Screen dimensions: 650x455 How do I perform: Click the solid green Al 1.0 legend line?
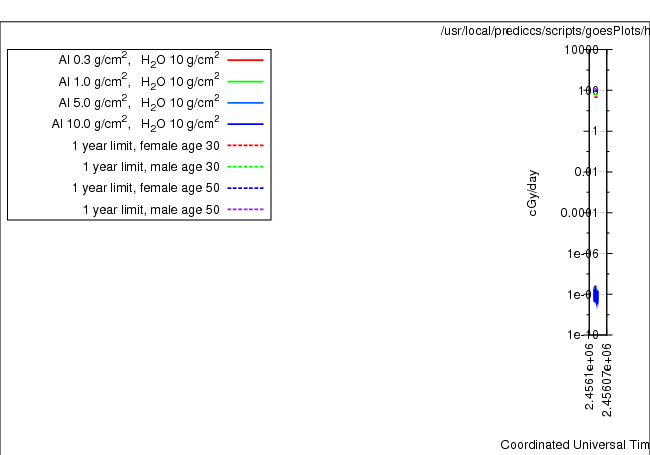point(245,81)
